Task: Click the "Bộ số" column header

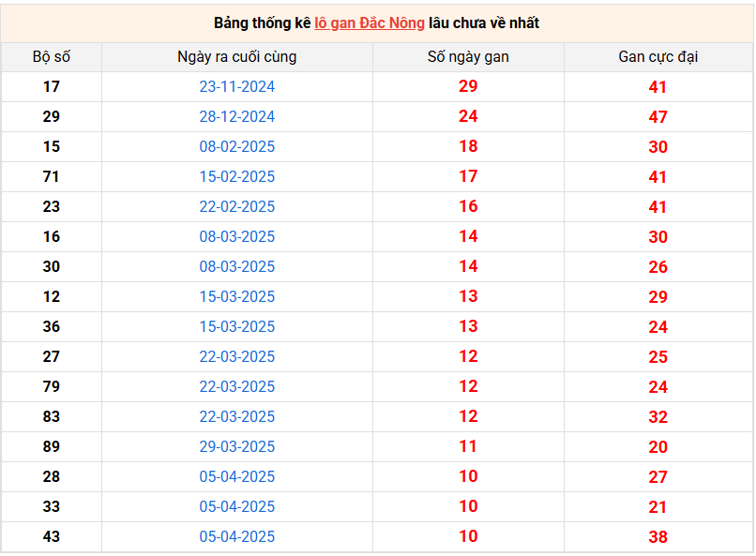Action: click(x=52, y=57)
